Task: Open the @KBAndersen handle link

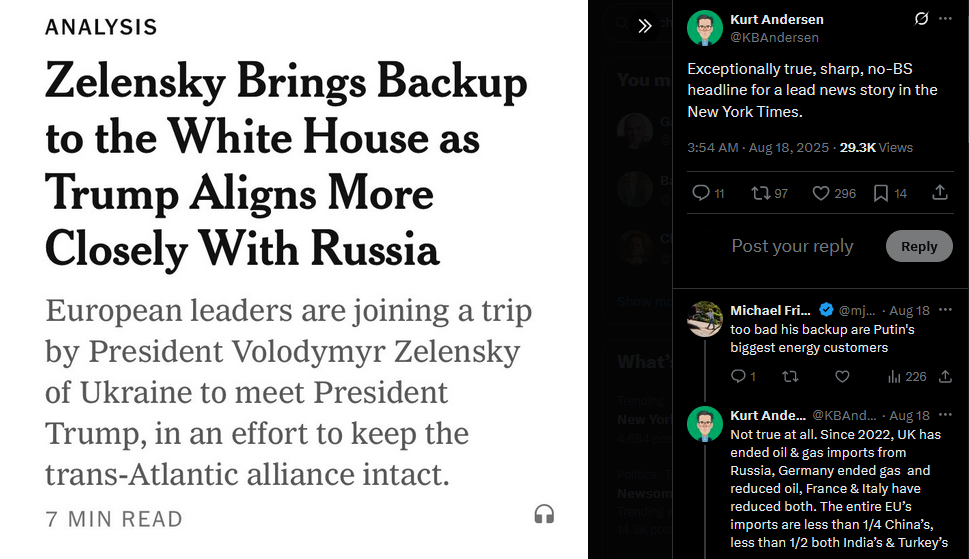Action: tap(774, 38)
